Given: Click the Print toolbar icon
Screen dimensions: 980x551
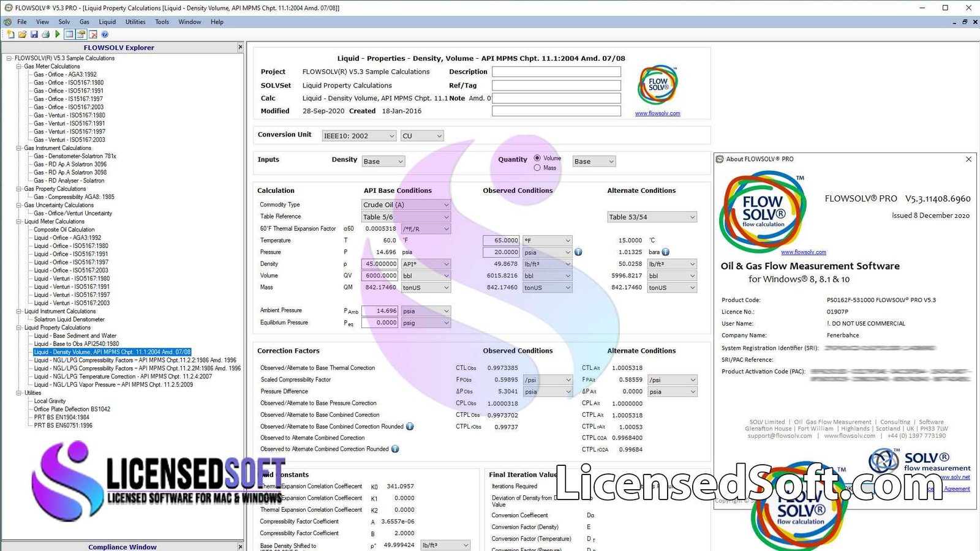Looking at the screenshot, I should click(x=45, y=34).
